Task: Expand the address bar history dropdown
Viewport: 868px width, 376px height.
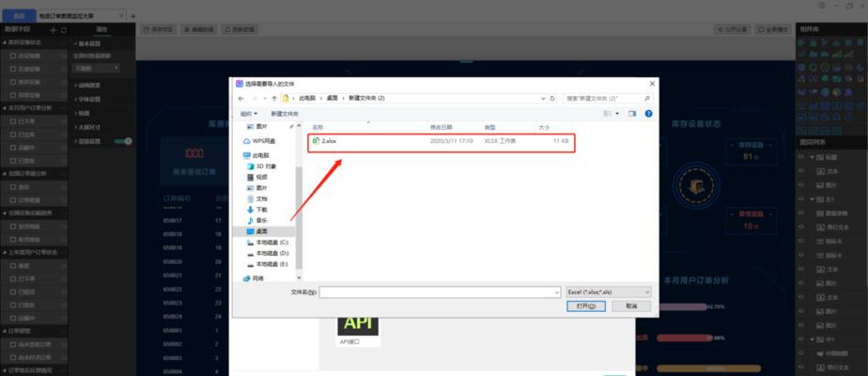Action: click(543, 99)
